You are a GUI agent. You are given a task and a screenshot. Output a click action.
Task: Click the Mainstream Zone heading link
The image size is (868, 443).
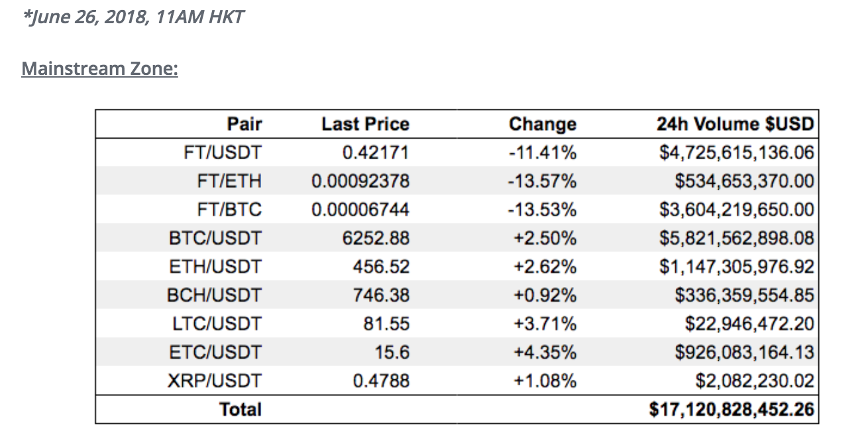point(99,69)
